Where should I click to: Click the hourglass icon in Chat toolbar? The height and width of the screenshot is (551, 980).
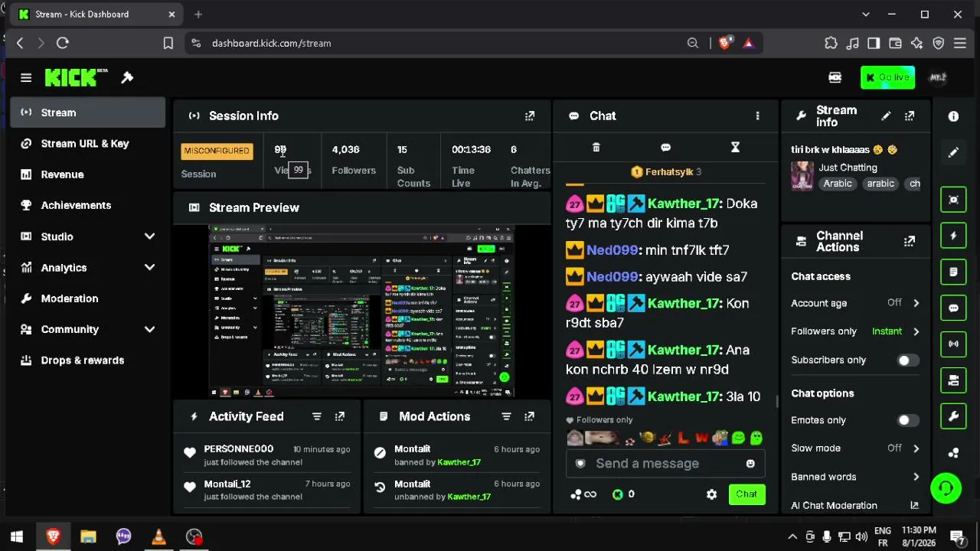point(735,147)
